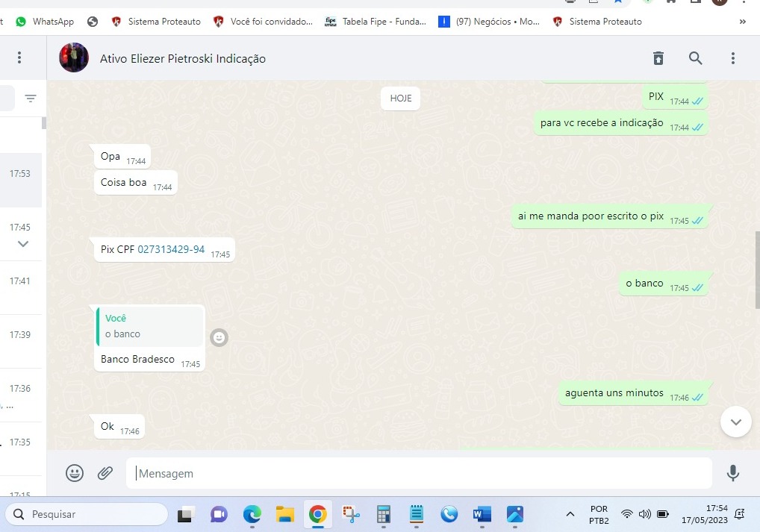The image size is (760, 532).
Task: Open the emoji picker beside message box
Action: (x=75, y=472)
